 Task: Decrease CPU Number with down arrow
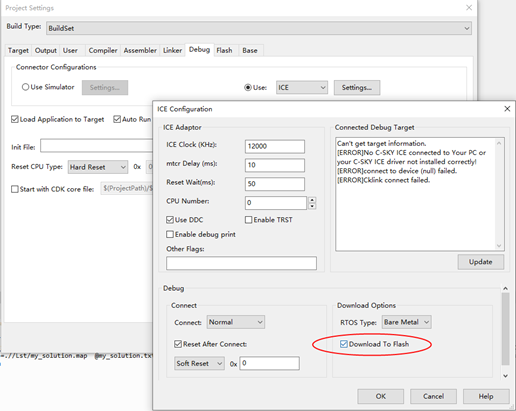pos(312,206)
